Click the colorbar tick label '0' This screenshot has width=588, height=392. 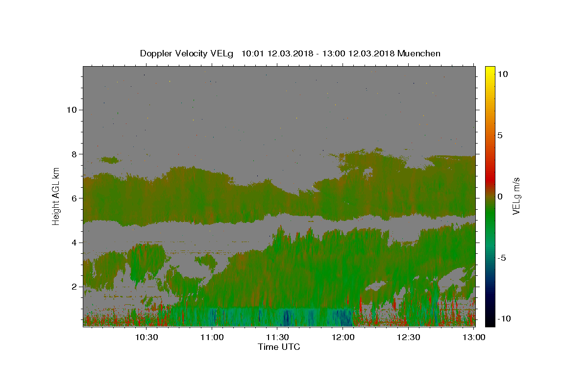tap(500, 196)
